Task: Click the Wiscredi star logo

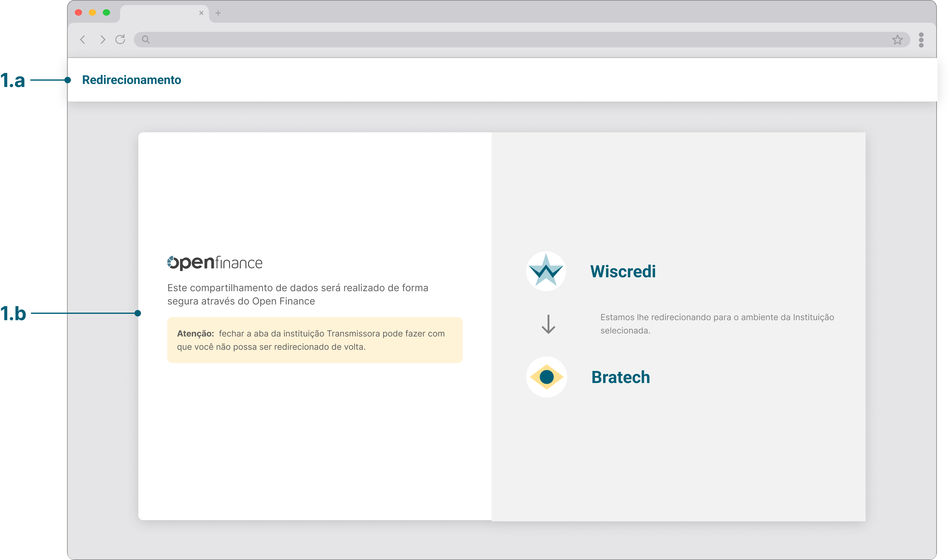Action: tap(546, 271)
